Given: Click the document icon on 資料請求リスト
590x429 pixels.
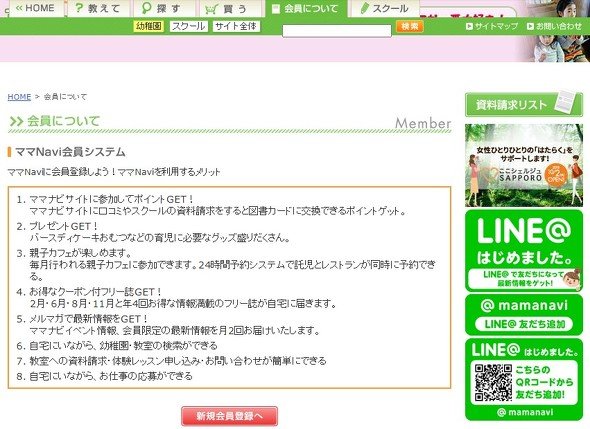Looking at the screenshot, I should [565, 102].
